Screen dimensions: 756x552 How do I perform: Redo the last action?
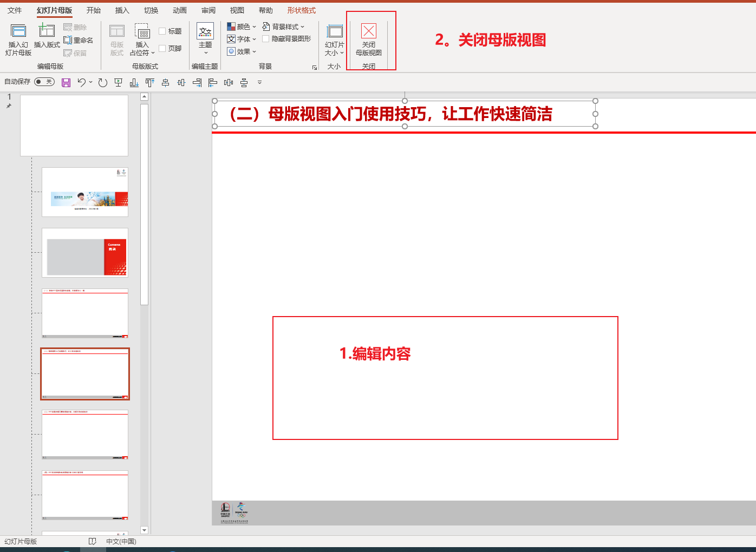tap(103, 82)
